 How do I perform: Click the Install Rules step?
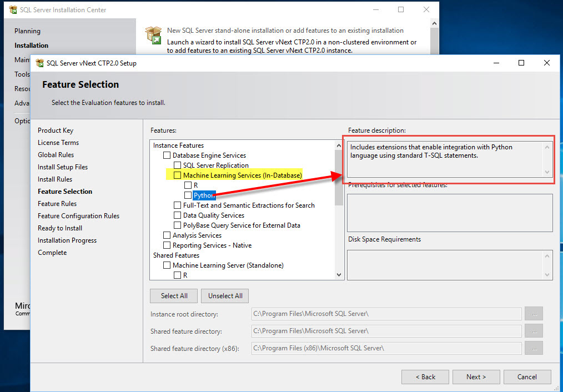pos(55,179)
